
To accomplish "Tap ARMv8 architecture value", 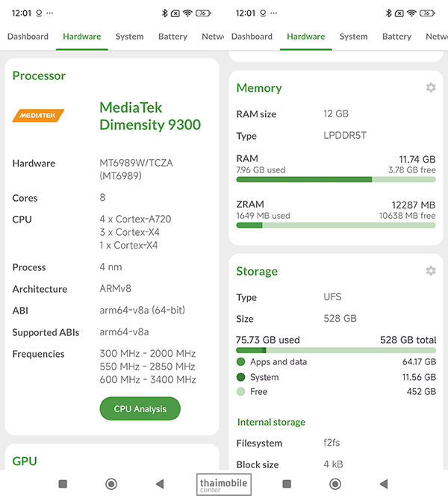I will point(115,288).
